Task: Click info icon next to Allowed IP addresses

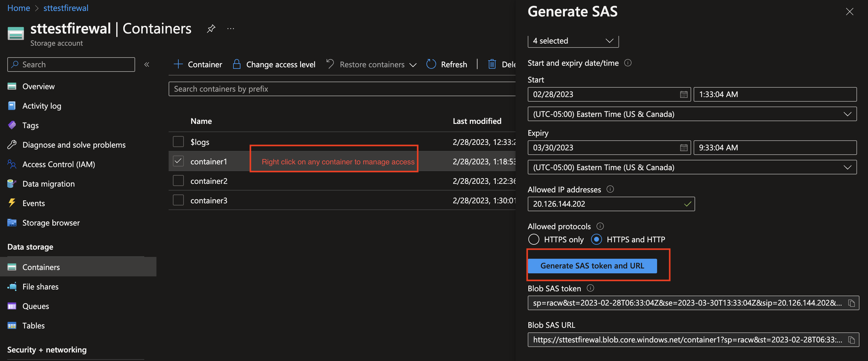Action: click(x=610, y=189)
